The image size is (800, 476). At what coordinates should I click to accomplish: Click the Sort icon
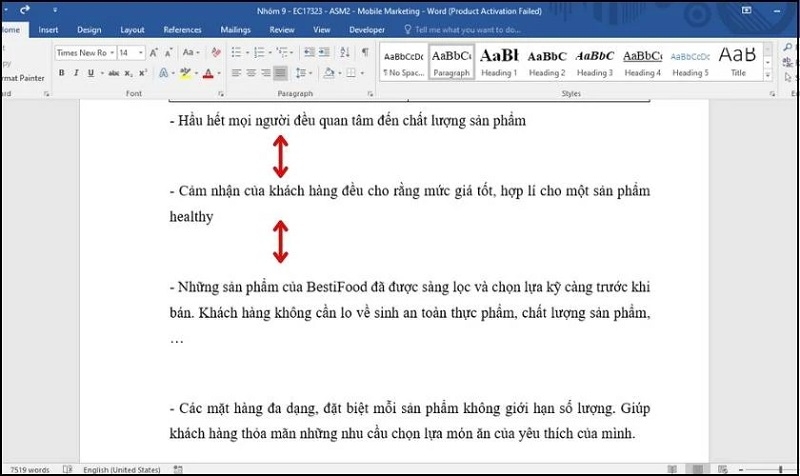click(345, 52)
